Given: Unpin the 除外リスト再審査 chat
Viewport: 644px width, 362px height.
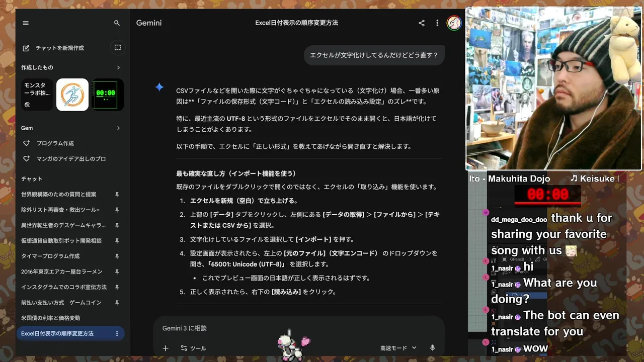Looking at the screenshot, I should pyautogui.click(x=117, y=210).
